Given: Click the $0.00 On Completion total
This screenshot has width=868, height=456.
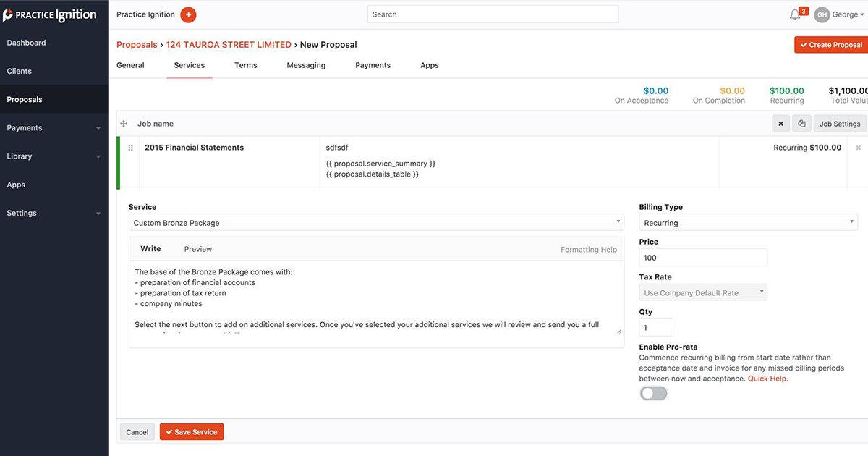Looking at the screenshot, I should [732, 91].
